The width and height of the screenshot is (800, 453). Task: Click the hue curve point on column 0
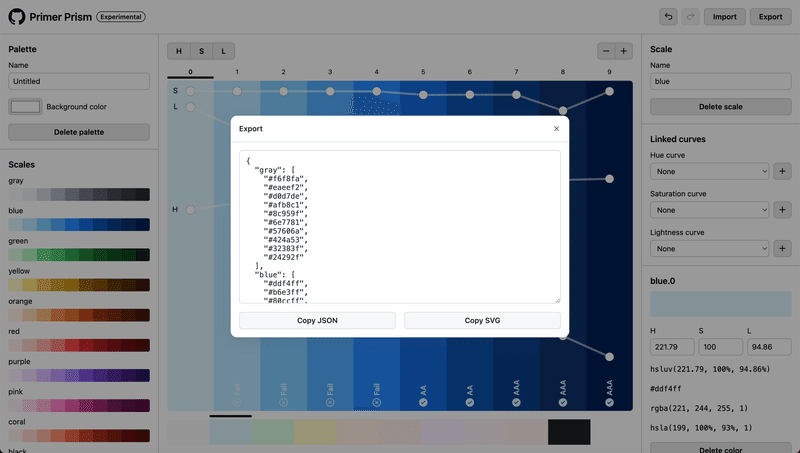click(190, 210)
